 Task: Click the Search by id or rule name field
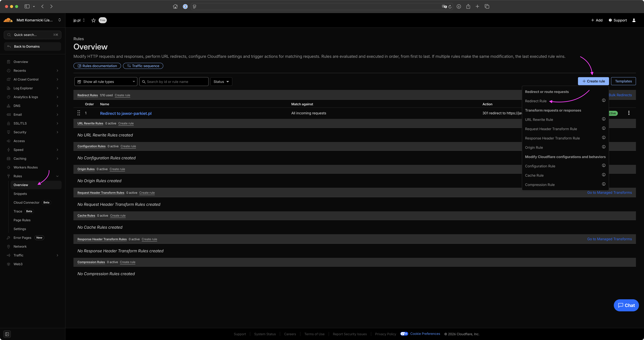pyautogui.click(x=176, y=82)
